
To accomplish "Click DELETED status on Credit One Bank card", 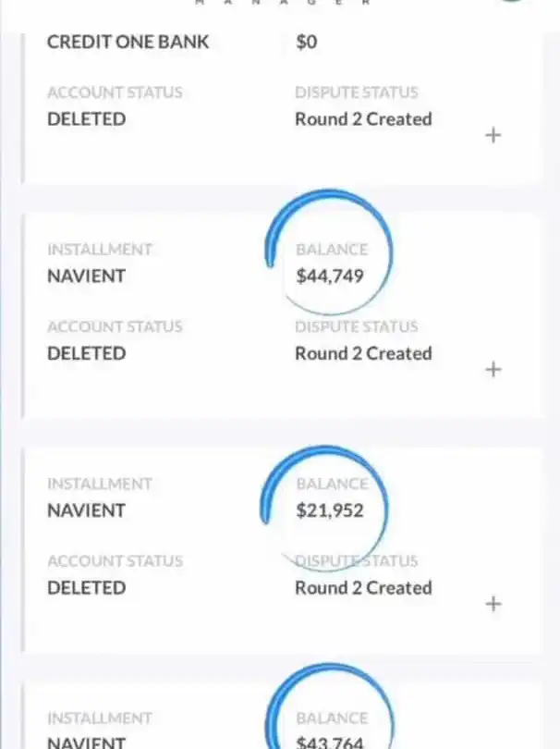I will pos(86,119).
